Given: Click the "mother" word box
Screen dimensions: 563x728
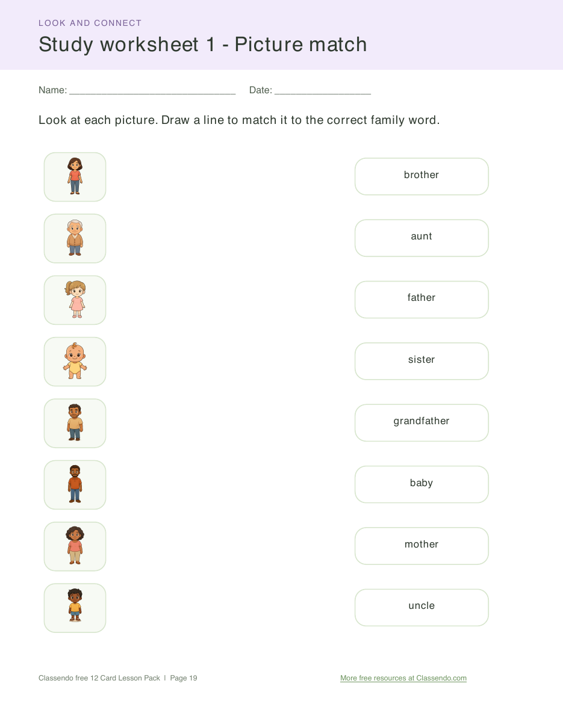Looking at the screenshot, I should pyautogui.click(x=421, y=546).
